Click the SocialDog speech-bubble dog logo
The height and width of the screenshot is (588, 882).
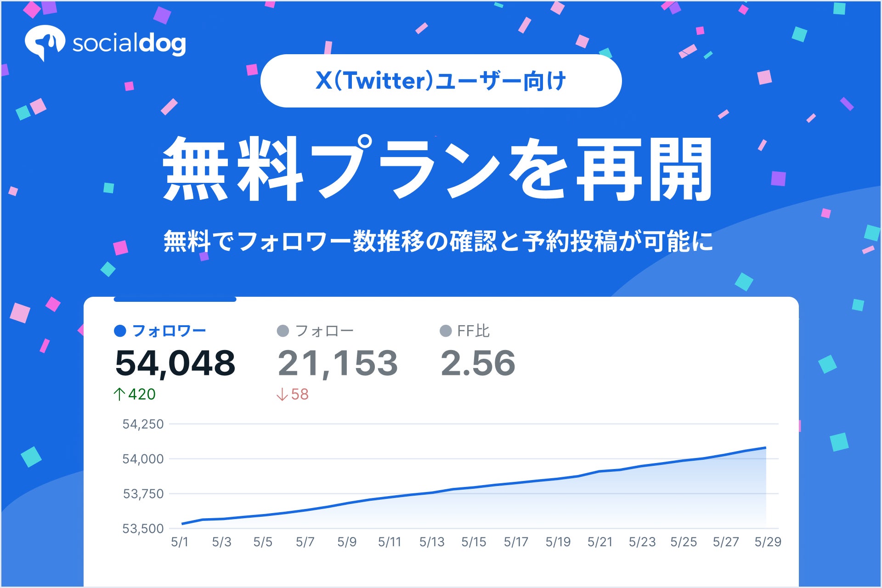pyautogui.click(x=44, y=42)
